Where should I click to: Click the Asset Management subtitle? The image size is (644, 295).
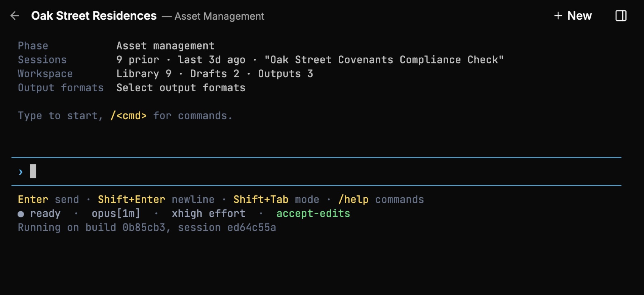[219, 16]
